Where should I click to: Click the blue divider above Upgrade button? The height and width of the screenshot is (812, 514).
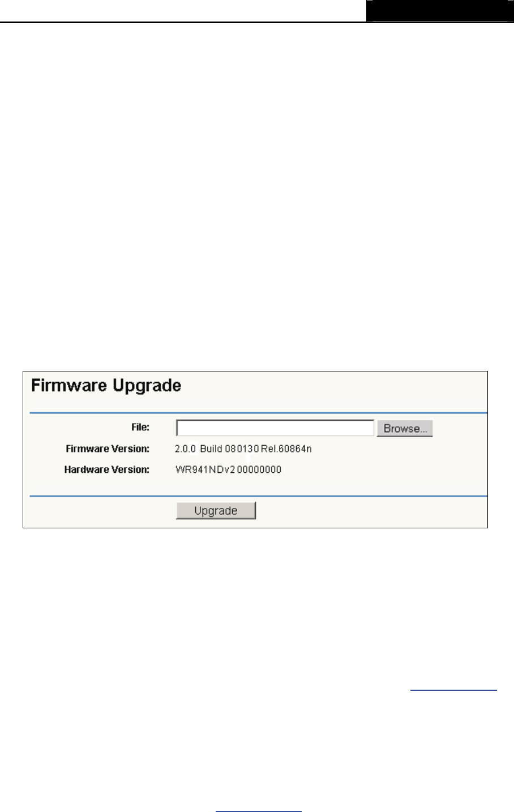258,496
